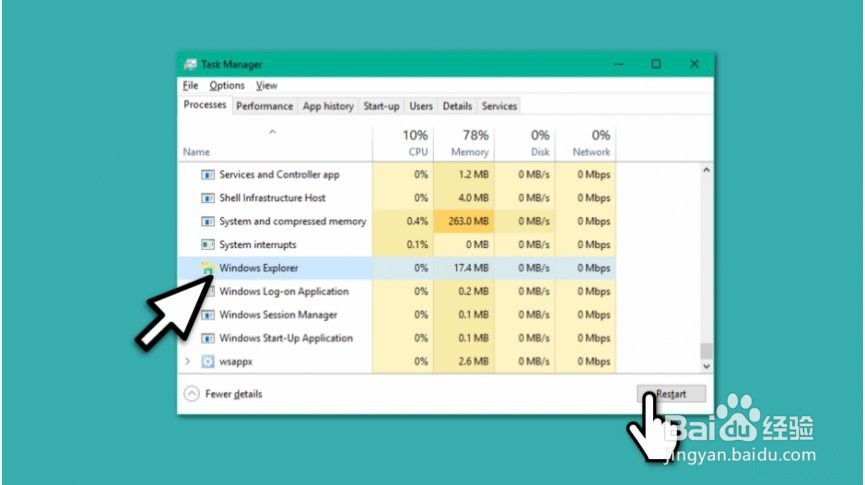The width and height of the screenshot is (865, 485).
Task: Click the Services and Controller app icon
Action: [x=207, y=175]
